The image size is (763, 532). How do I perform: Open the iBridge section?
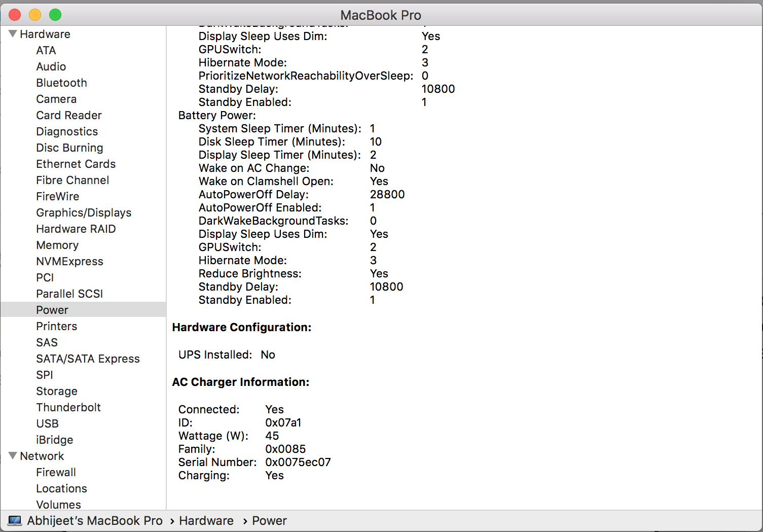(x=55, y=440)
